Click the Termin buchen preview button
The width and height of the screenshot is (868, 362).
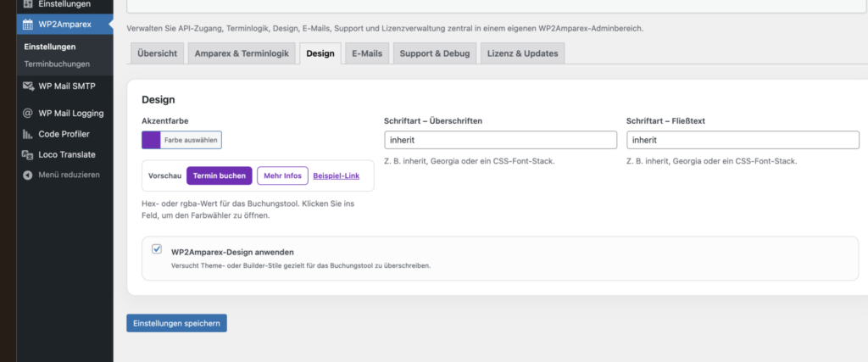point(220,176)
